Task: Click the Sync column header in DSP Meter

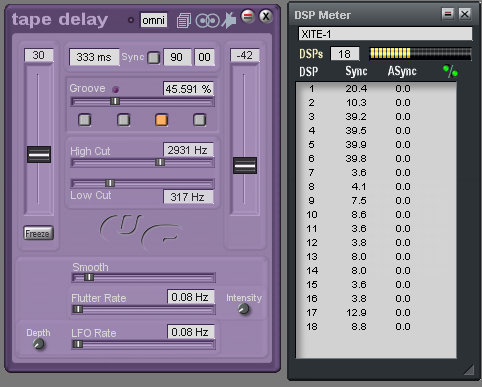Action: pyautogui.click(x=356, y=72)
